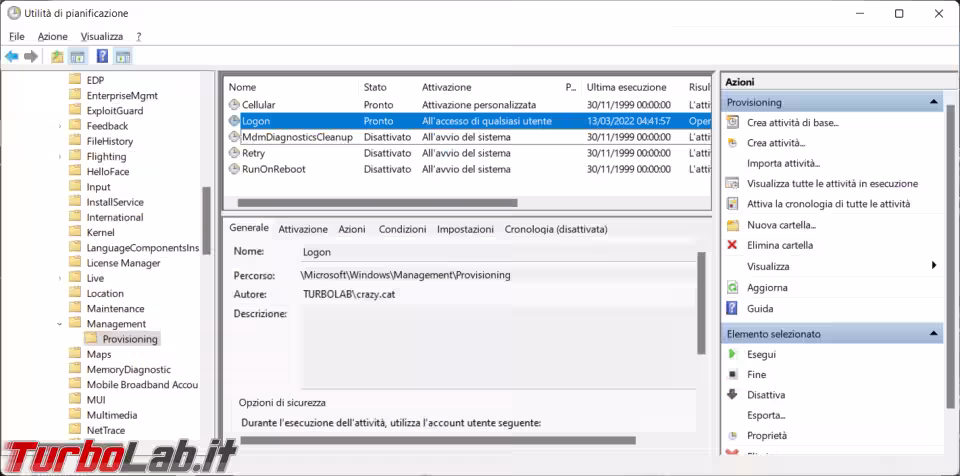
Task: Switch to the Impostazioni tab
Action: point(465,229)
